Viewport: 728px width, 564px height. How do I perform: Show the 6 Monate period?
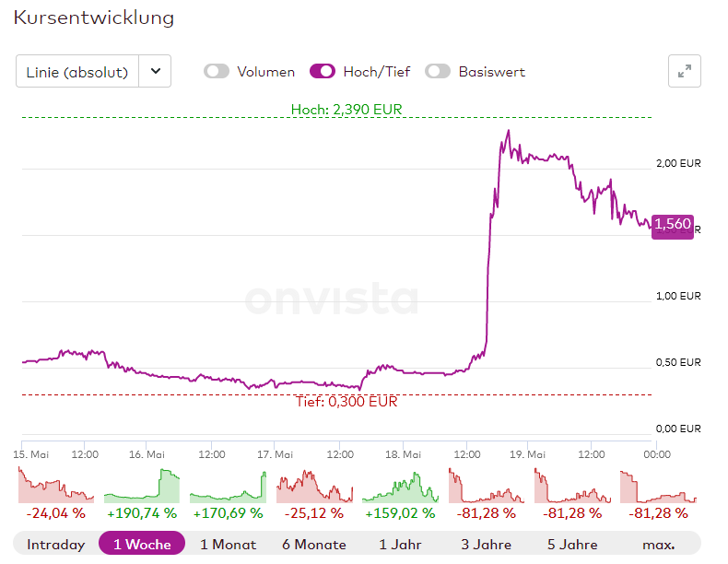314,544
